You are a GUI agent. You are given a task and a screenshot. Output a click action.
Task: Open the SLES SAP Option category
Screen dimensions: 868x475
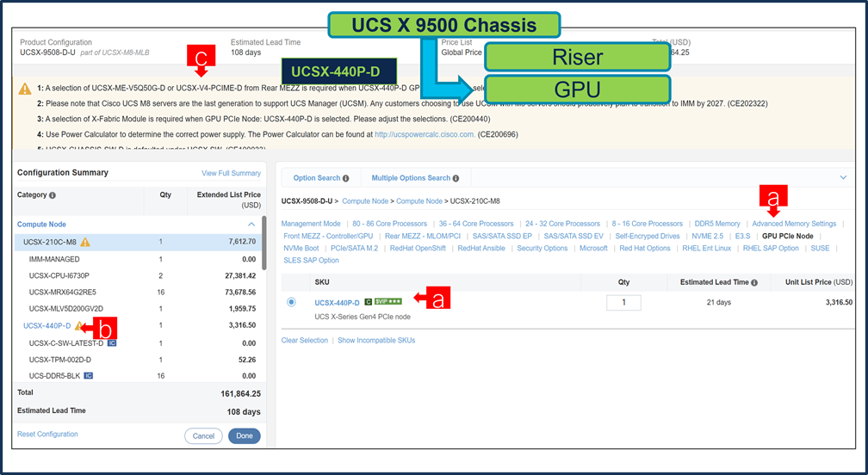(x=311, y=261)
